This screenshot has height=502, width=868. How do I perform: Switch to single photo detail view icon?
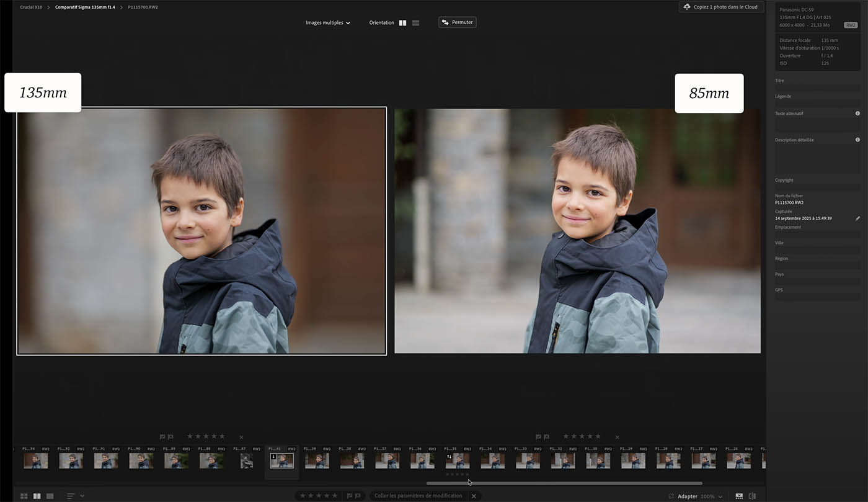click(50, 496)
